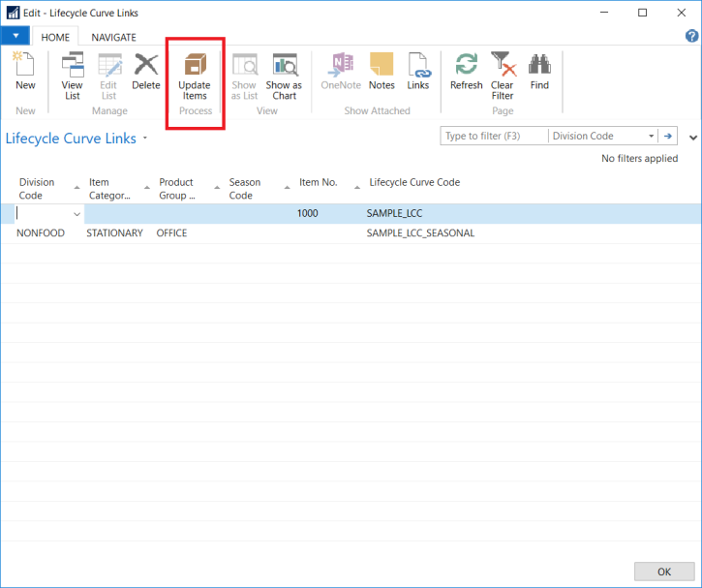
Task: Click the Clear Filter icon
Action: point(503,76)
